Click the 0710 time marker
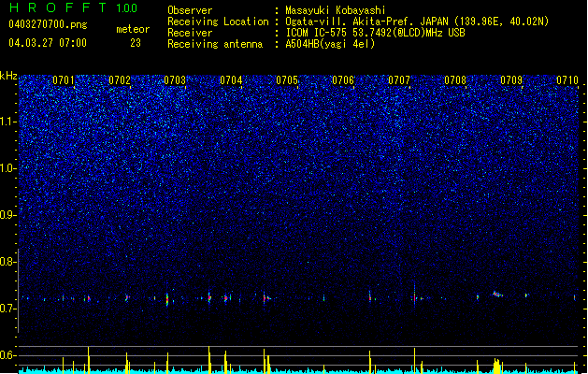 pos(567,80)
